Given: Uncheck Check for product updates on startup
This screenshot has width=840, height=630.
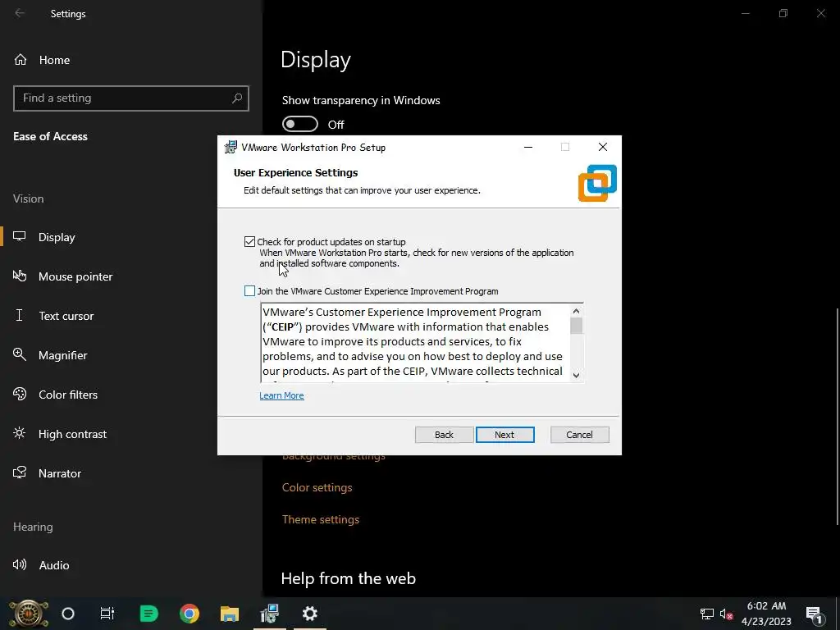Looking at the screenshot, I should click(x=249, y=242).
